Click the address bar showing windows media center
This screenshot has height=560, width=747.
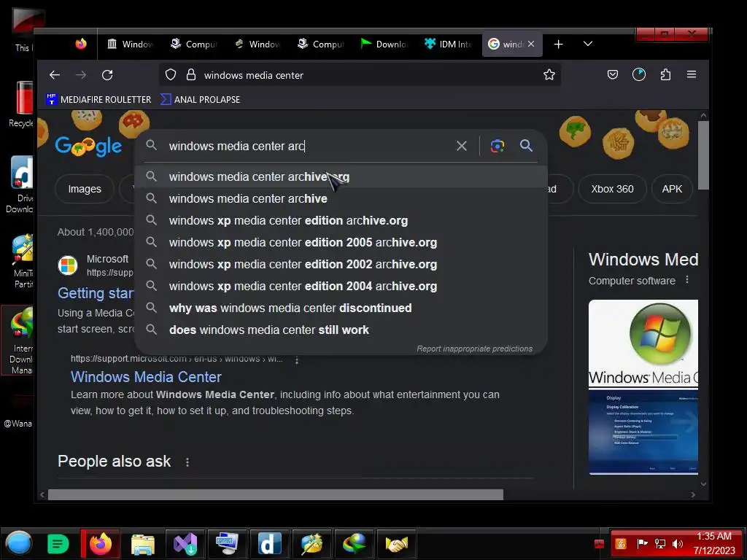(x=360, y=75)
